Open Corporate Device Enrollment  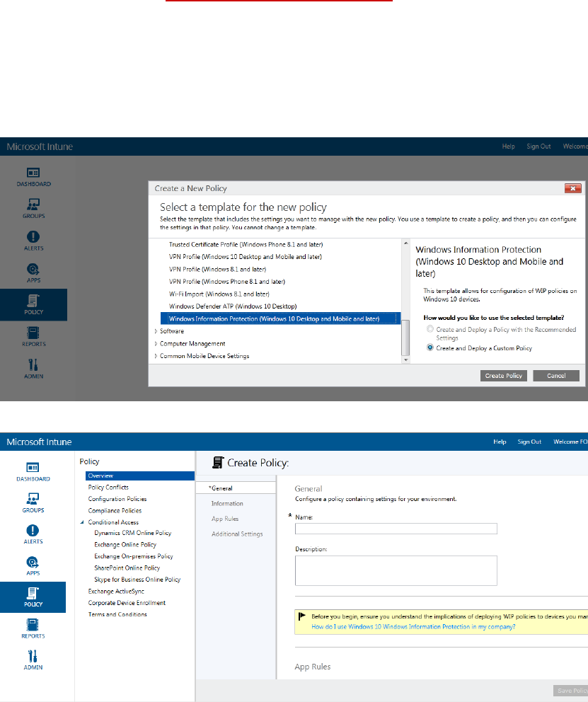coord(127,603)
